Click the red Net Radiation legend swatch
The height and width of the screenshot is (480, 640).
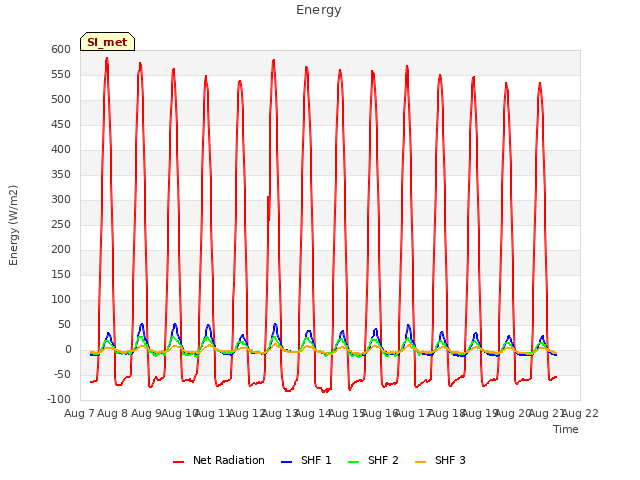pos(178,462)
